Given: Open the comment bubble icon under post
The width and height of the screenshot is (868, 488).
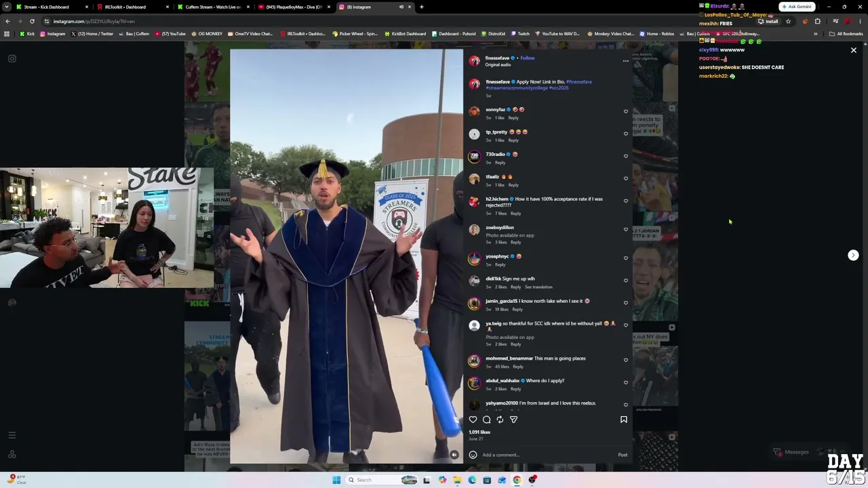Looking at the screenshot, I should [x=487, y=420].
